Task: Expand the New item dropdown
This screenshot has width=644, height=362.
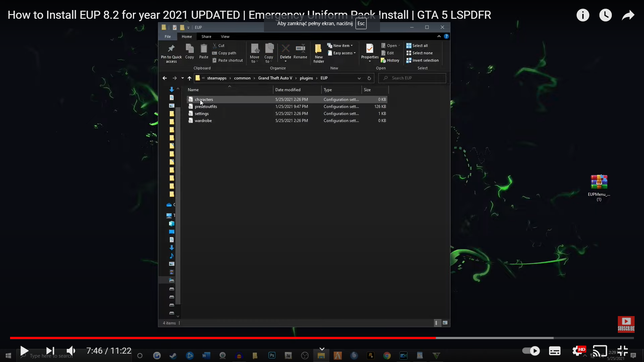Action: [x=342, y=46]
